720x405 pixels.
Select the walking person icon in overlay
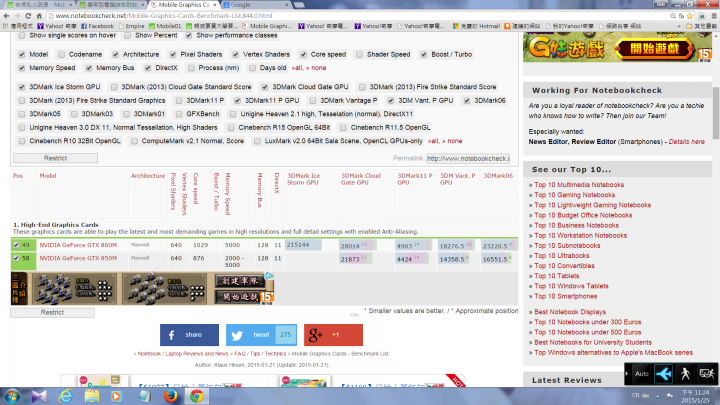[x=685, y=374]
